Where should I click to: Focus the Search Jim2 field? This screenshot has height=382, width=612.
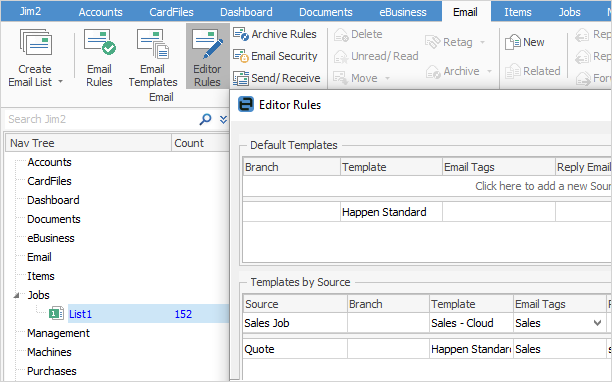[100, 119]
